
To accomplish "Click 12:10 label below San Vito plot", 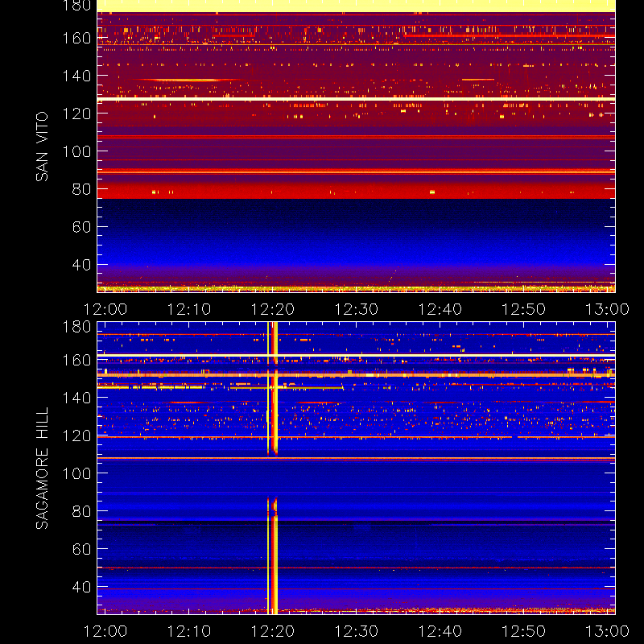I will click(189, 309).
